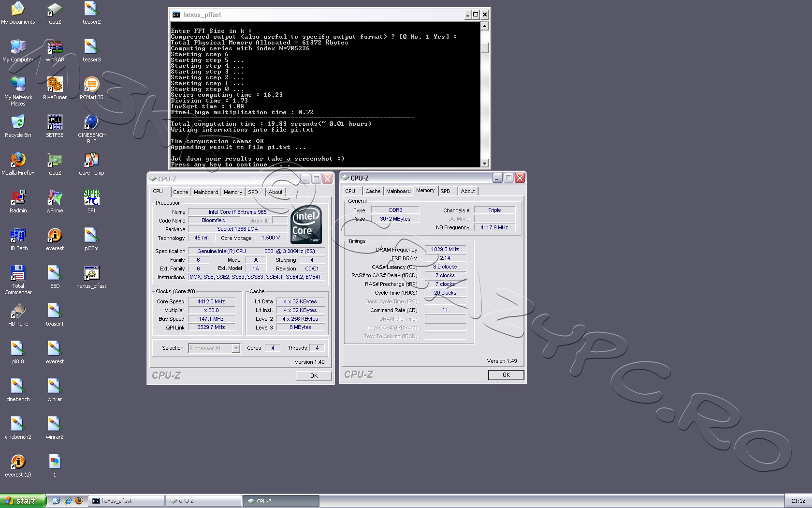The width and height of the screenshot is (812, 508).
Task: Open Mainboard tab in right CPU-Z window
Action: point(398,191)
